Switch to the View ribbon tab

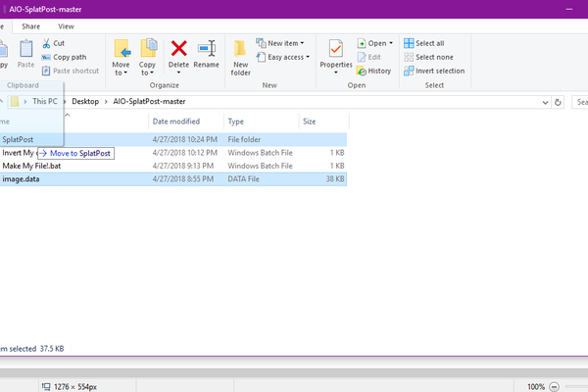click(66, 25)
